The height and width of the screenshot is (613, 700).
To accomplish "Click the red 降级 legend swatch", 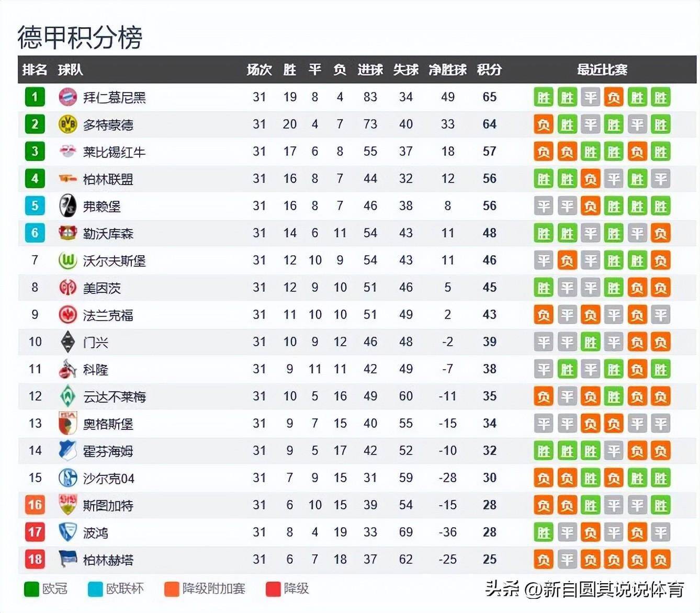I will point(273,589).
